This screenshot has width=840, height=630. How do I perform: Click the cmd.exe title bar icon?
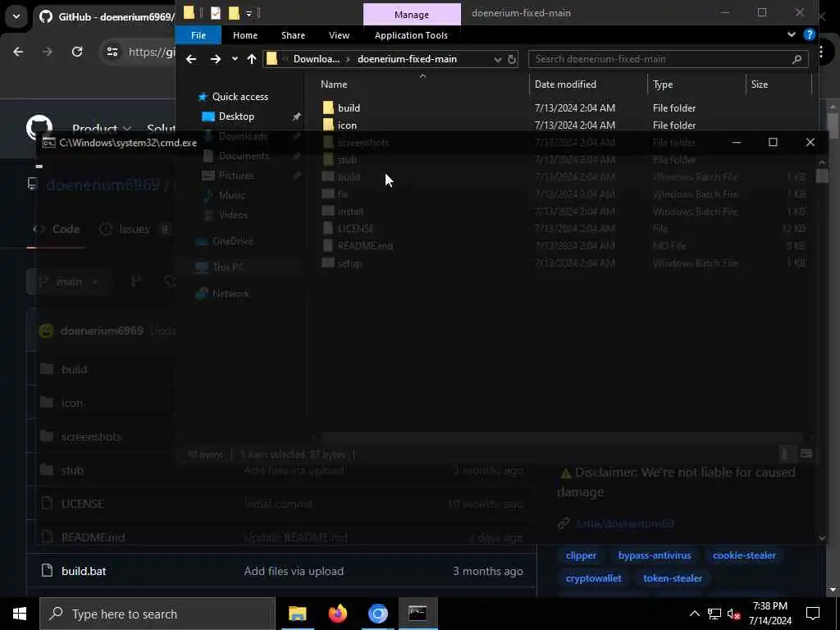tap(48, 143)
